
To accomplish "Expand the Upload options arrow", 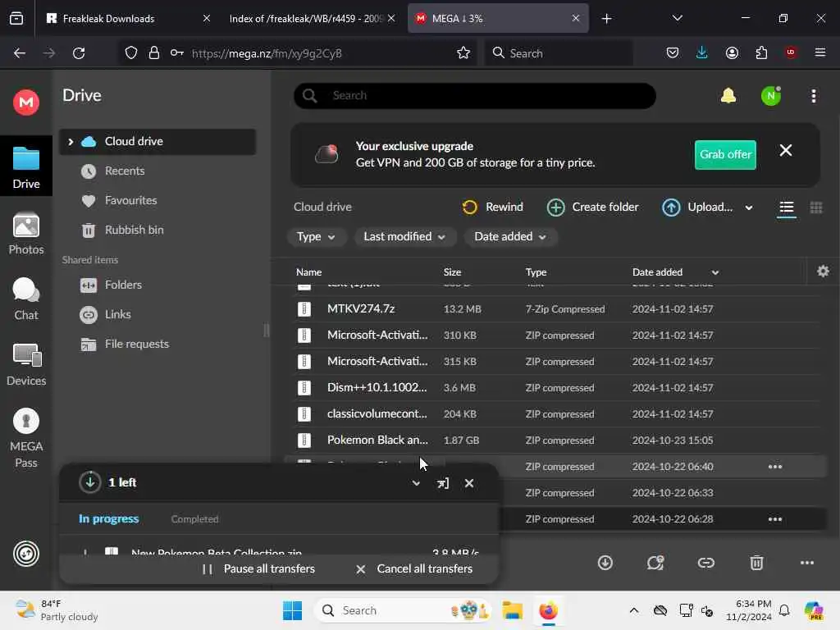I will tap(748, 208).
